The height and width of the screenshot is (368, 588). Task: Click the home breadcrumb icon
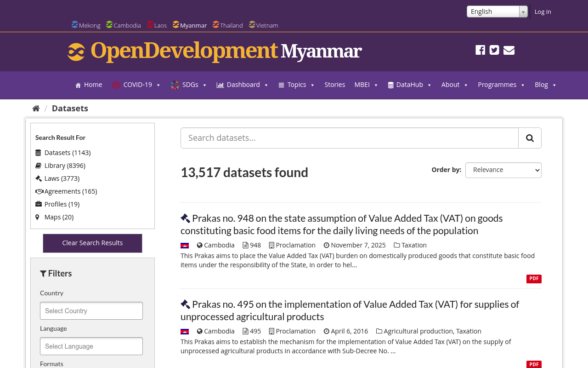(x=36, y=109)
